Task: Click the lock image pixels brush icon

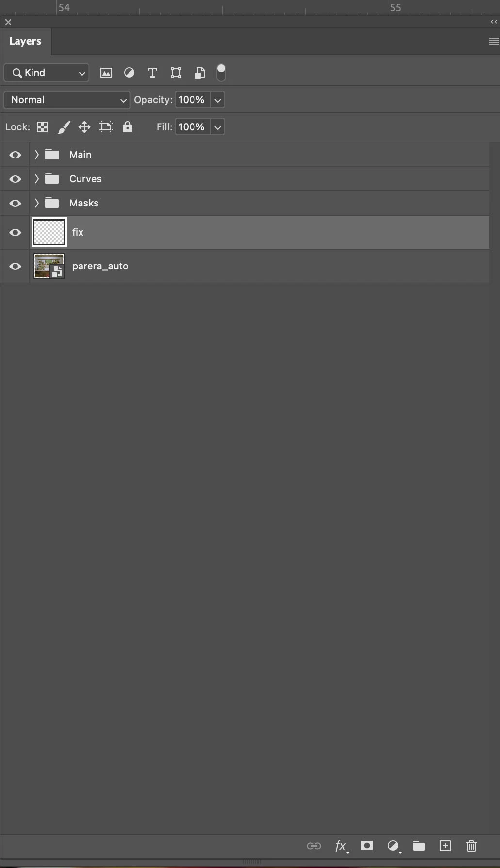Action: coord(64,127)
